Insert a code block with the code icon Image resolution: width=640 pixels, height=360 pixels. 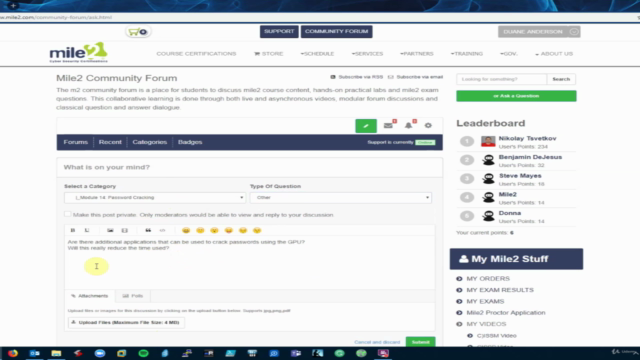tap(162, 230)
